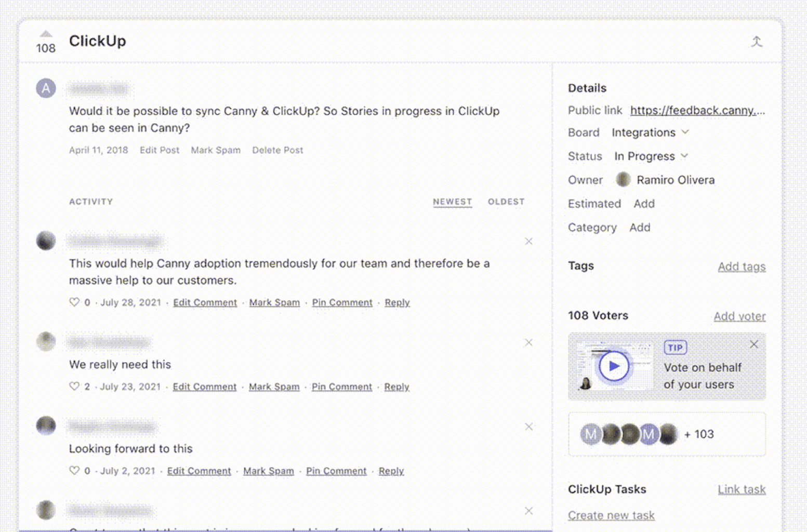Click the first voter avatar labeled M
Image resolution: width=807 pixels, height=532 pixels.
[591, 434]
